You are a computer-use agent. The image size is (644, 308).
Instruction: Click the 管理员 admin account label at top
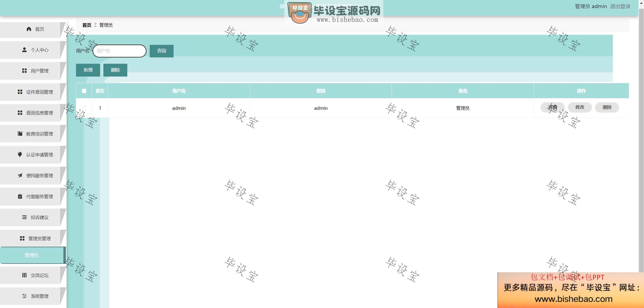pos(591,6)
